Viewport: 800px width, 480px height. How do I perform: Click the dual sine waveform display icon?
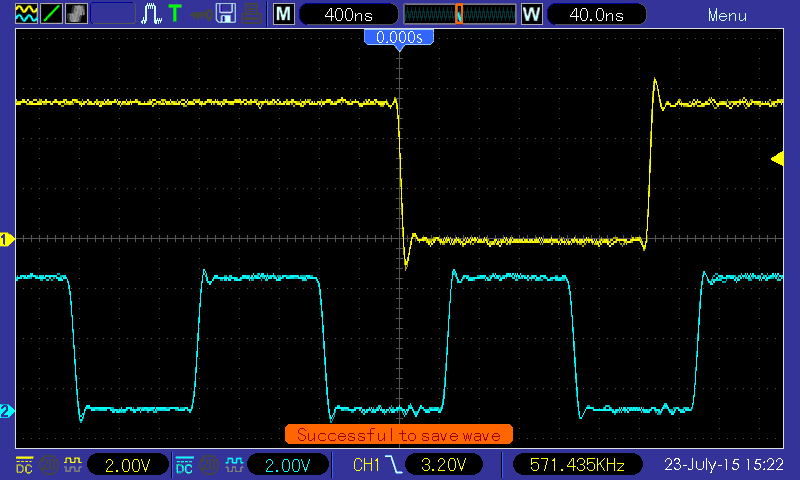[24, 14]
